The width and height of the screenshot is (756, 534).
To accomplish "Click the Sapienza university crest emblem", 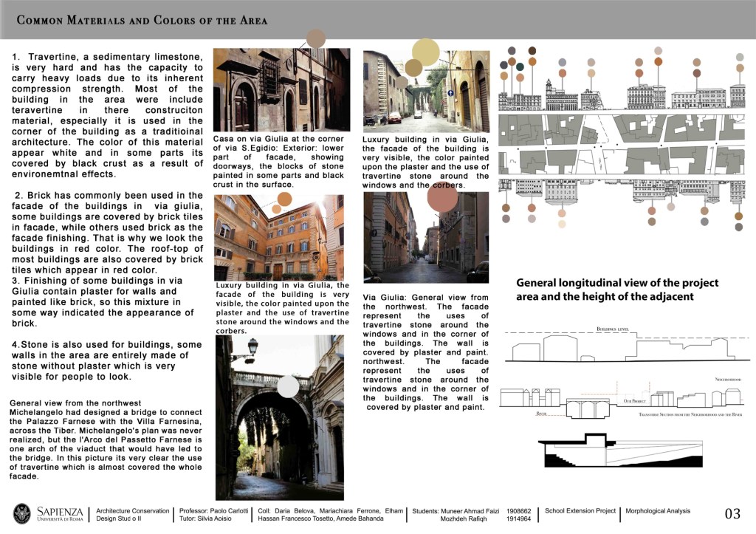I will [x=23, y=514].
